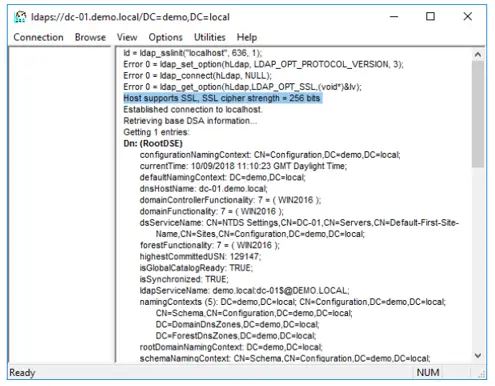Click the schemaNamingContext entry

click(x=285, y=358)
